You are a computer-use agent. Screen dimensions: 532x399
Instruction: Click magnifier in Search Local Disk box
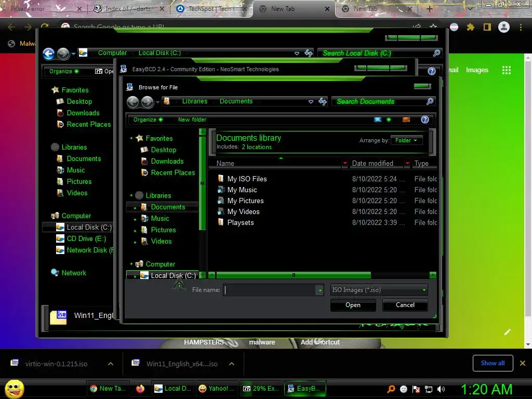[x=436, y=53]
